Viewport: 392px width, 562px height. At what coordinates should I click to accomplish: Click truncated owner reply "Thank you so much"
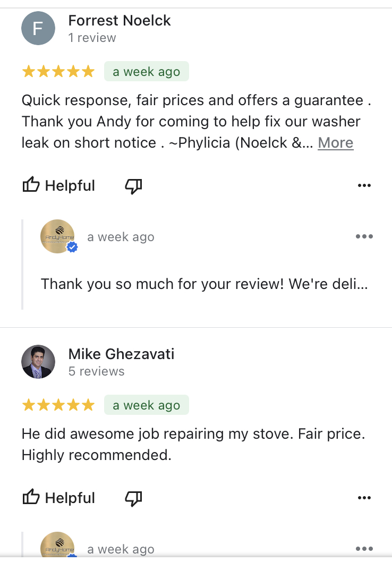point(204,284)
